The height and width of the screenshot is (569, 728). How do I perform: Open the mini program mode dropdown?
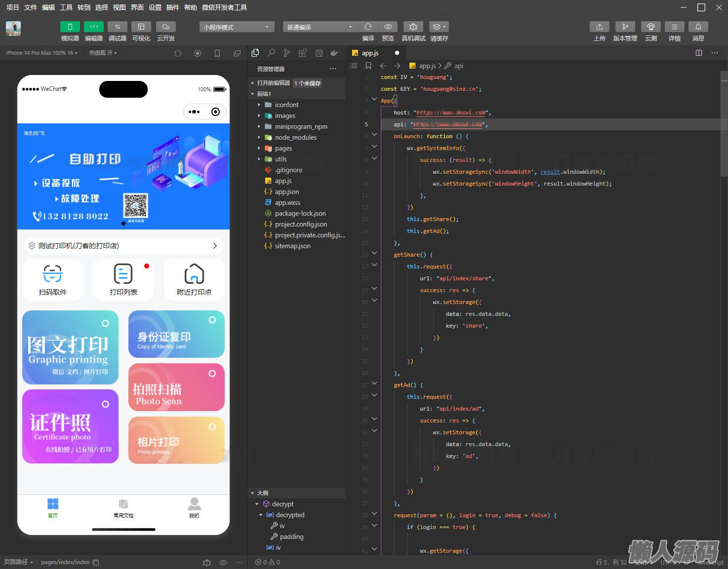(237, 27)
